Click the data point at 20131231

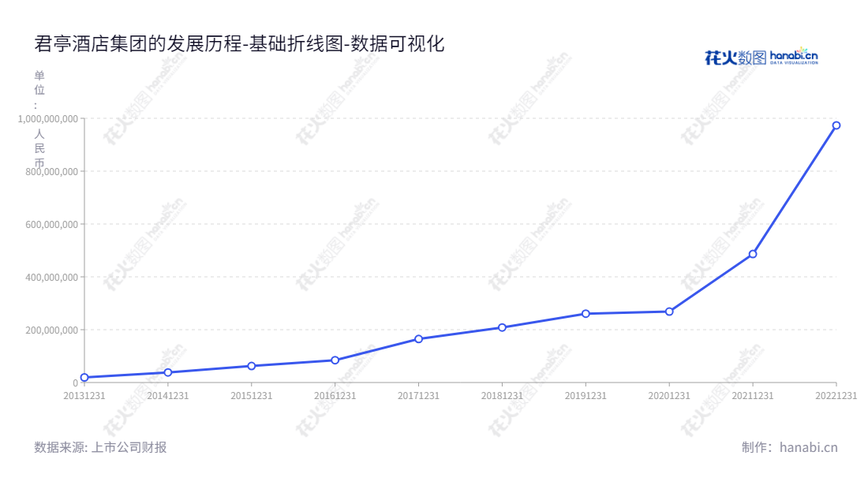(83, 377)
